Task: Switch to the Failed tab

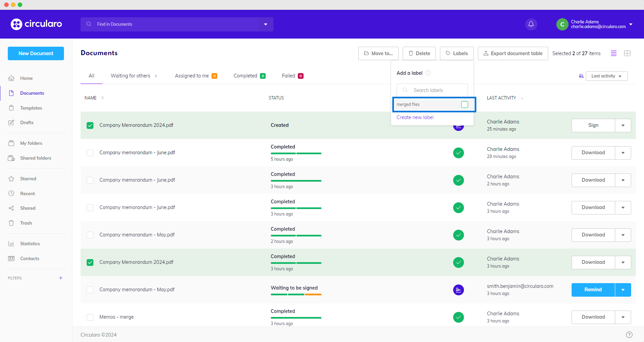Action: click(293, 76)
